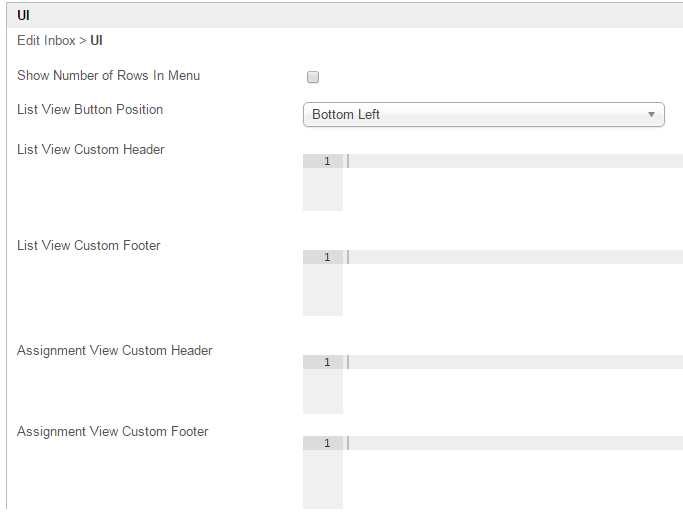Viewport: 683px width, 516px height.
Task: Open the List View Button Position dropdown
Action: click(x=483, y=115)
